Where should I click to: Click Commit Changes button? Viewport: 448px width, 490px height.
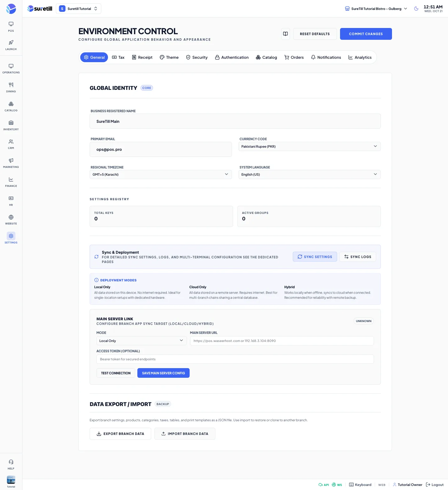click(366, 34)
